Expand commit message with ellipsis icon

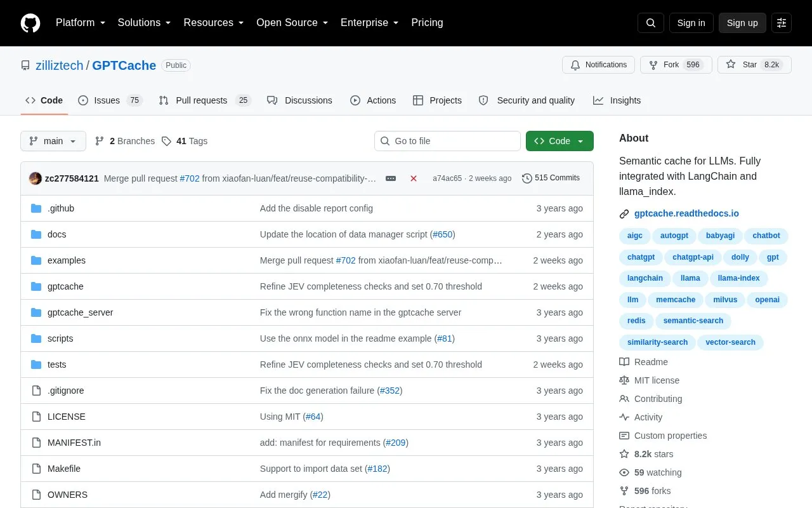pyautogui.click(x=391, y=178)
